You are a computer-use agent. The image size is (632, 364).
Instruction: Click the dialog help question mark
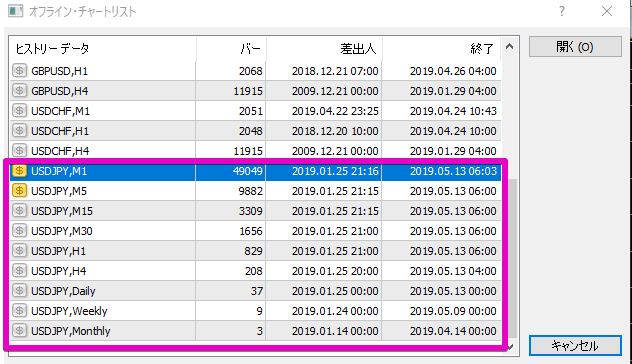562,11
